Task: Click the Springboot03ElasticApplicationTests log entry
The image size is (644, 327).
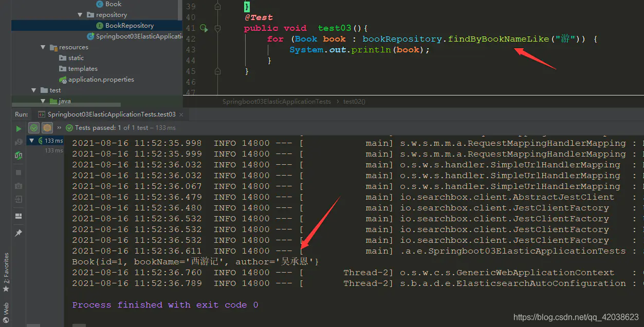Action: click(x=358, y=251)
